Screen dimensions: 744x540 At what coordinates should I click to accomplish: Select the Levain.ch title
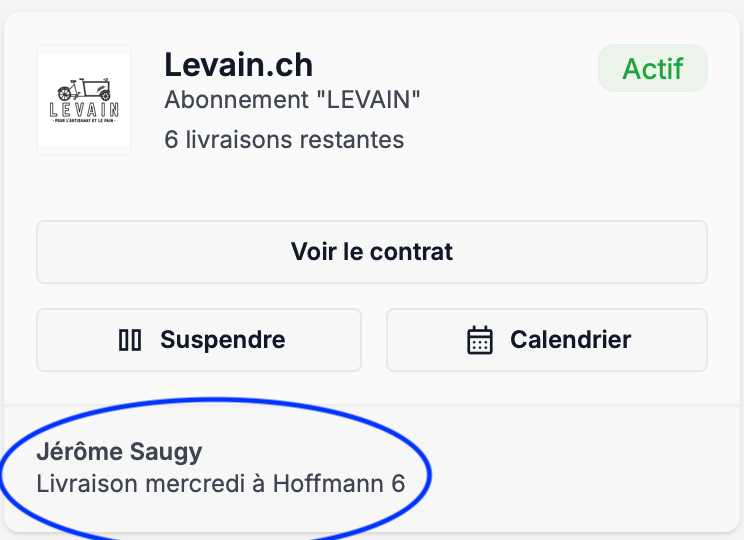point(238,65)
